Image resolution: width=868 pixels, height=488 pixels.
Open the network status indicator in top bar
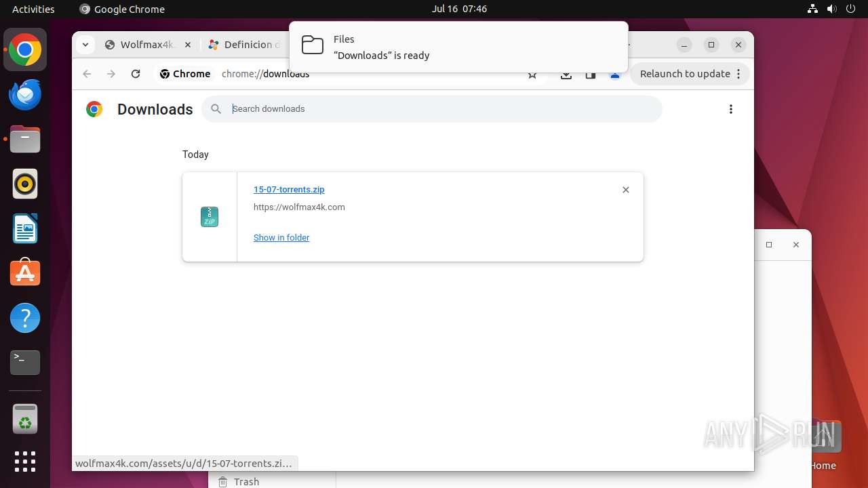tap(813, 9)
